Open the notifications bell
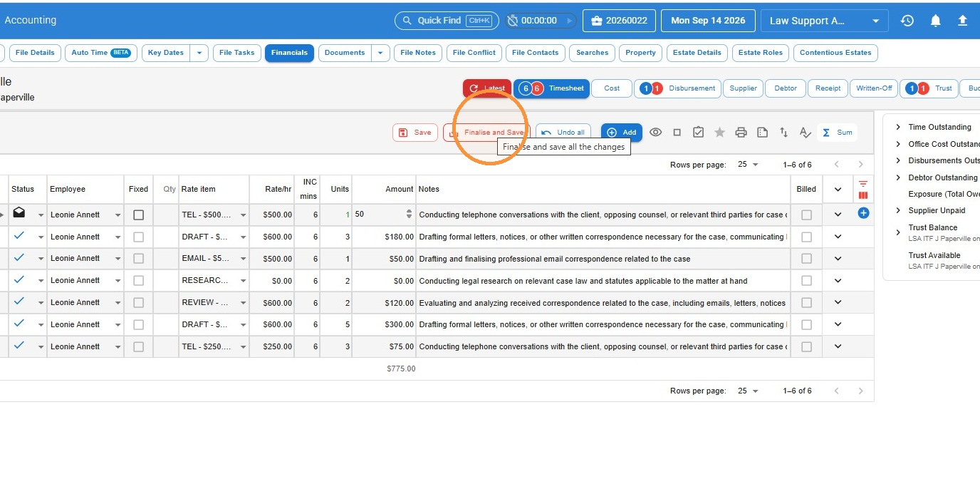The width and height of the screenshot is (980, 479). (x=936, y=21)
